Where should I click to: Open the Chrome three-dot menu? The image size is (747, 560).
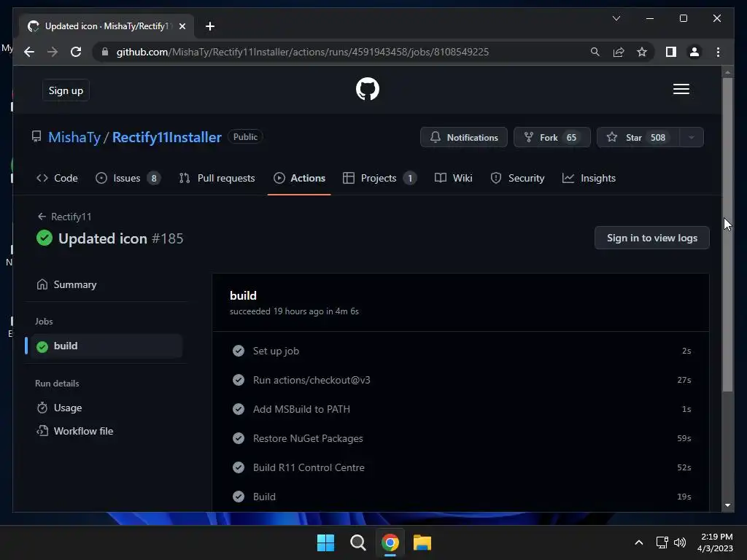click(718, 52)
